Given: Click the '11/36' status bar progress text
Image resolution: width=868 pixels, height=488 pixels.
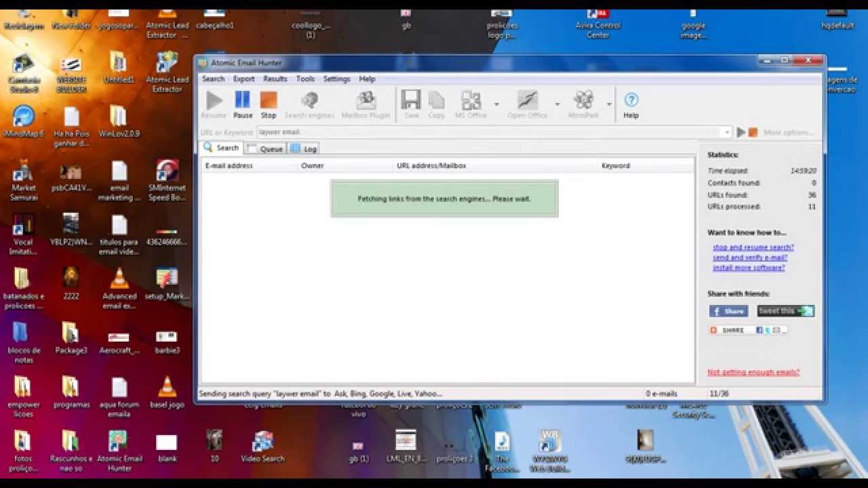Looking at the screenshot, I should pyautogui.click(x=719, y=393).
